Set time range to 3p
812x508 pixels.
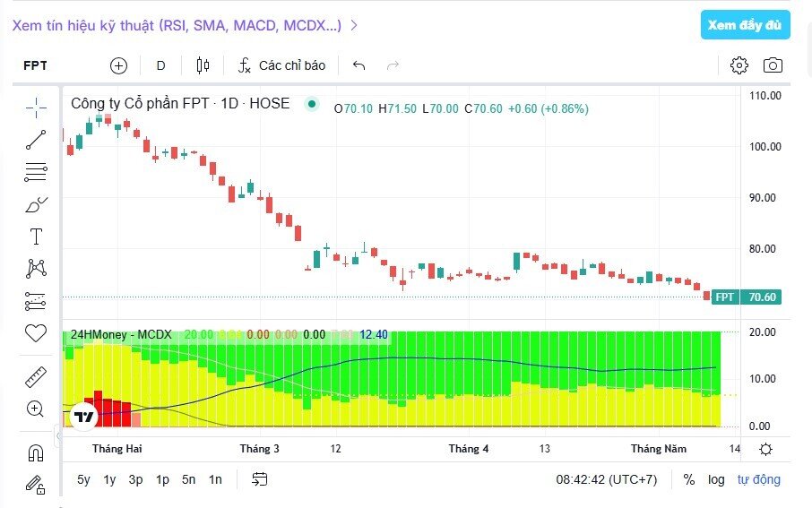tap(135, 479)
